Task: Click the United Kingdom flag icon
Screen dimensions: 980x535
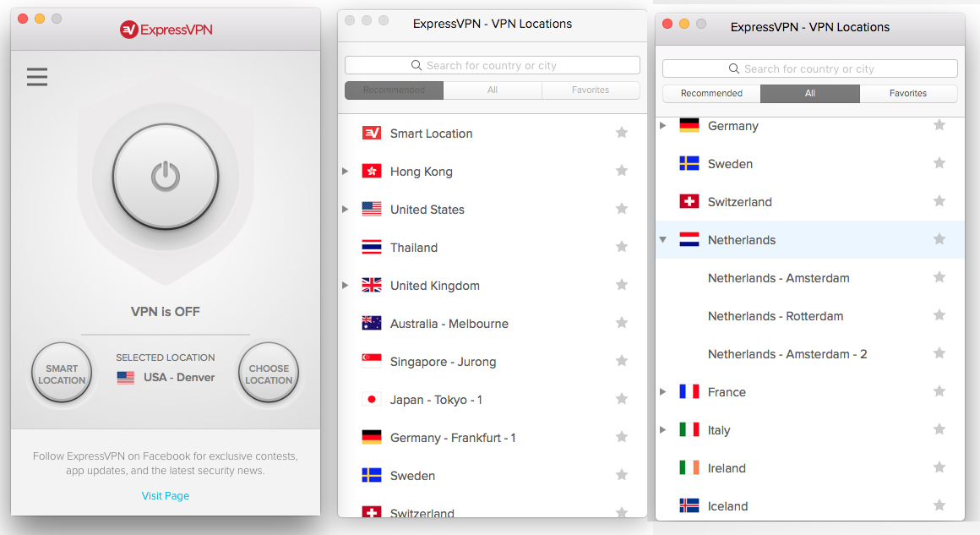Action: coord(371,286)
